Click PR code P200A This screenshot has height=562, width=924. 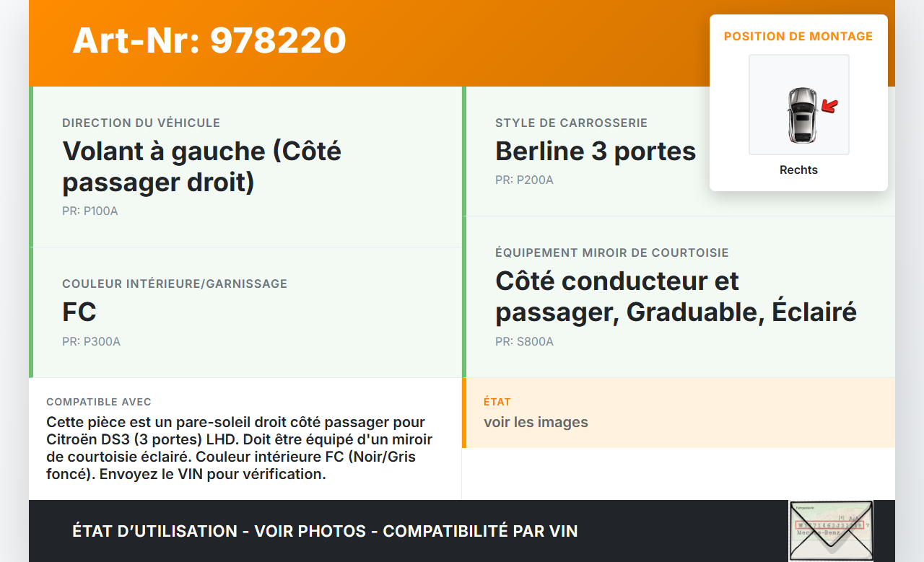coord(524,180)
